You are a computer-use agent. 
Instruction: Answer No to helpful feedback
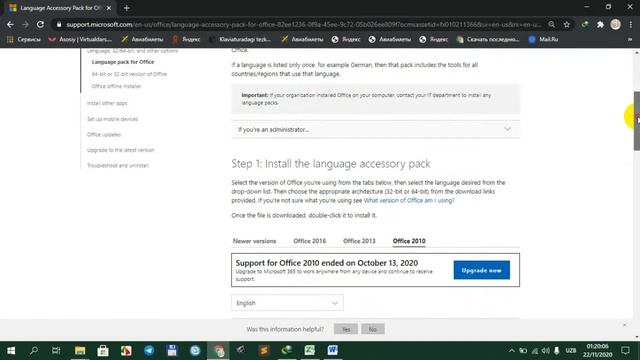(373, 329)
